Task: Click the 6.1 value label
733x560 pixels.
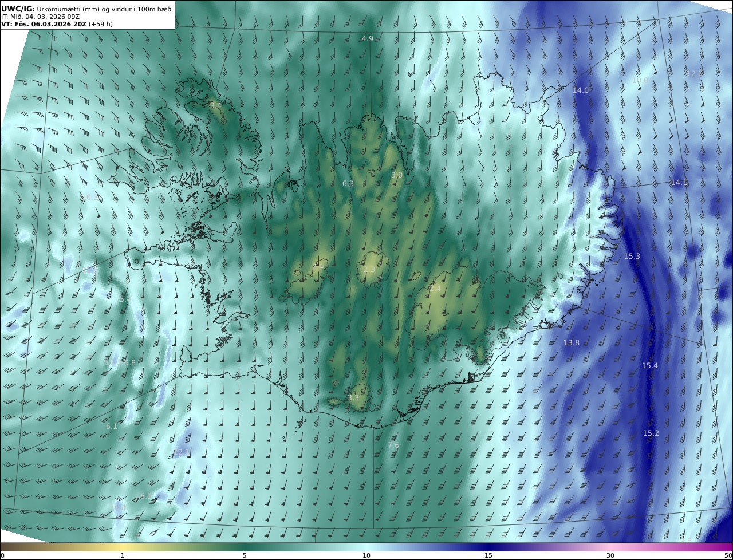Action: (112, 426)
